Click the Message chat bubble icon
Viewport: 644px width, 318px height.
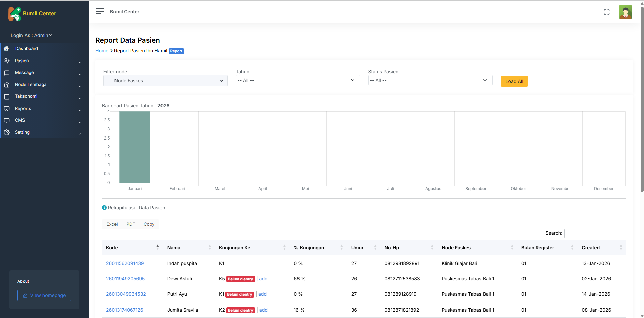point(7,73)
